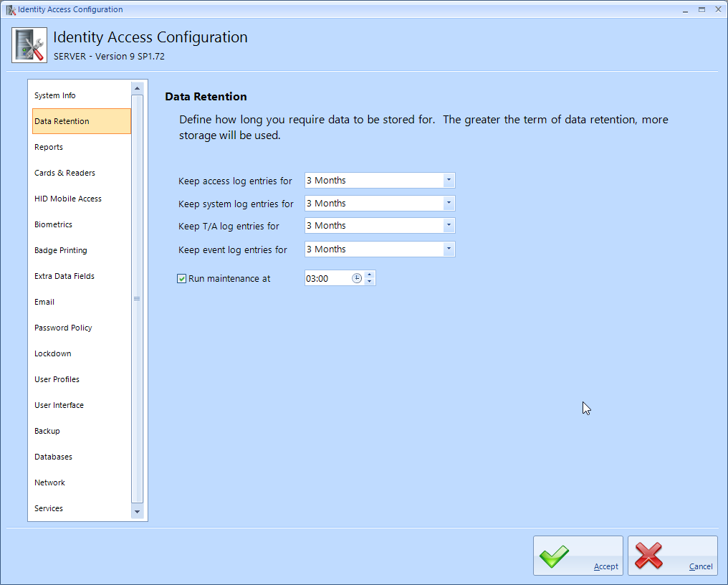728x585 pixels.
Task: Select the System Info section
Action: pyautogui.click(x=81, y=95)
